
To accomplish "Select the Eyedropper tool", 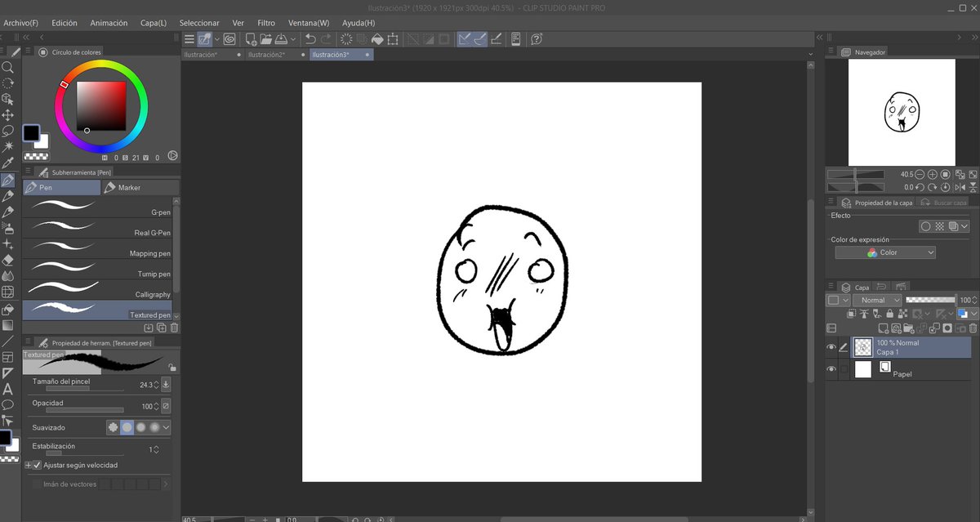I will (x=9, y=163).
